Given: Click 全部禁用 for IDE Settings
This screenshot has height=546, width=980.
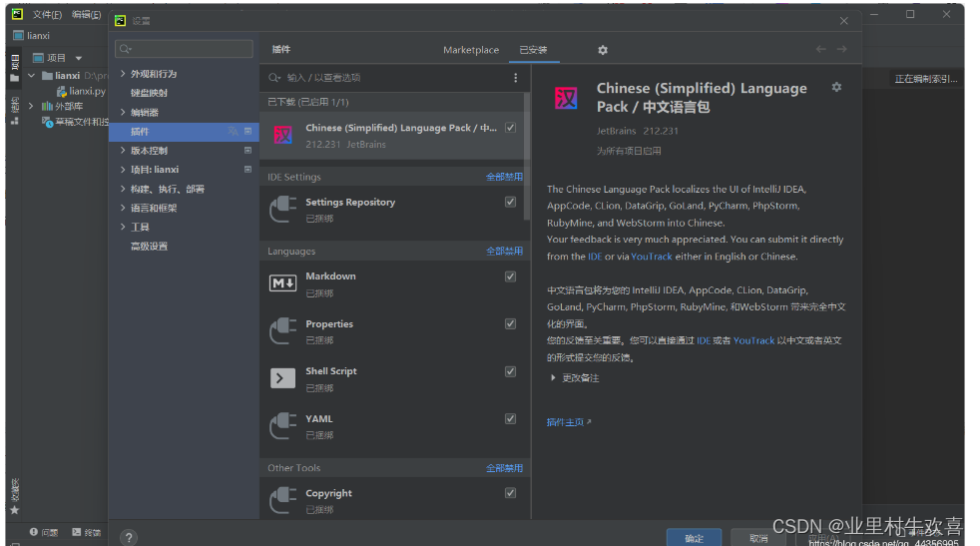Looking at the screenshot, I should (504, 177).
